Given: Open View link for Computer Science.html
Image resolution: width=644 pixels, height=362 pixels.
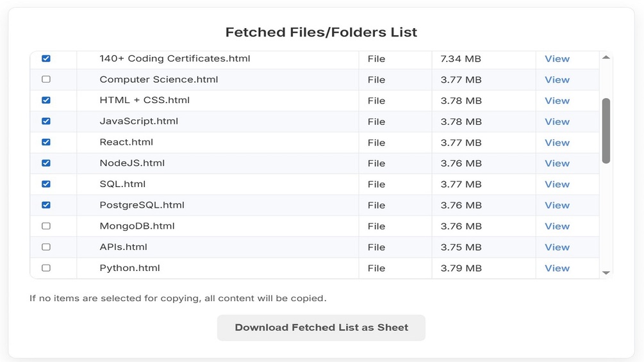Looking at the screenshot, I should coord(557,79).
